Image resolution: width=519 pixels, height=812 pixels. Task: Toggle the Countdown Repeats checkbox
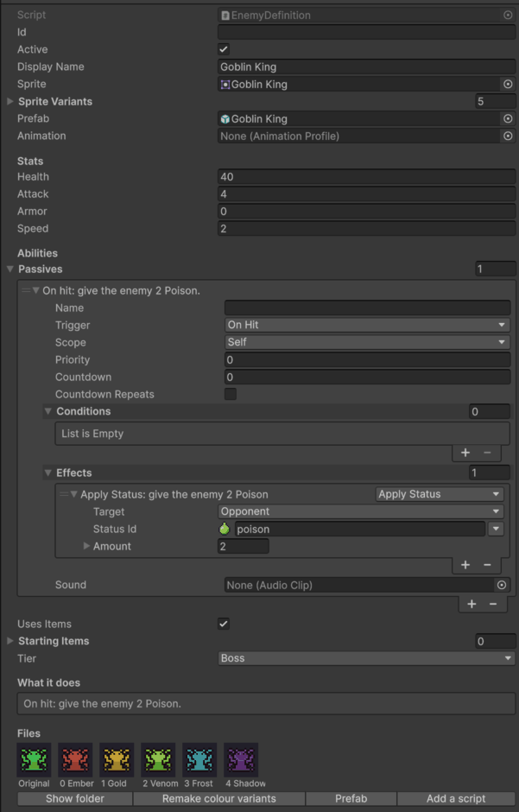pos(231,394)
